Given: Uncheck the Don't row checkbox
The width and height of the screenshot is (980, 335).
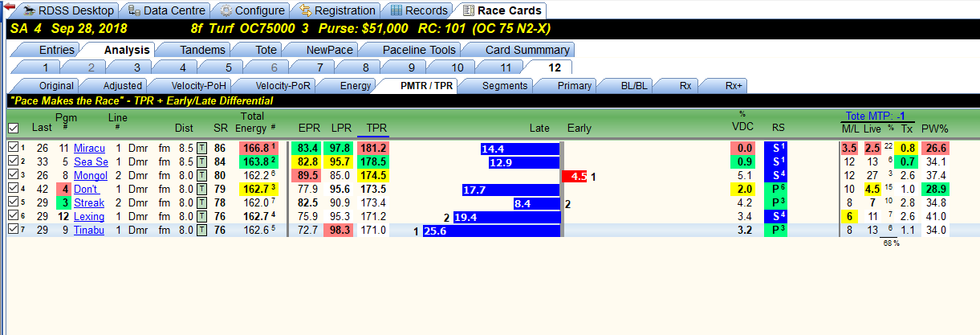Looking at the screenshot, I should click(13, 190).
